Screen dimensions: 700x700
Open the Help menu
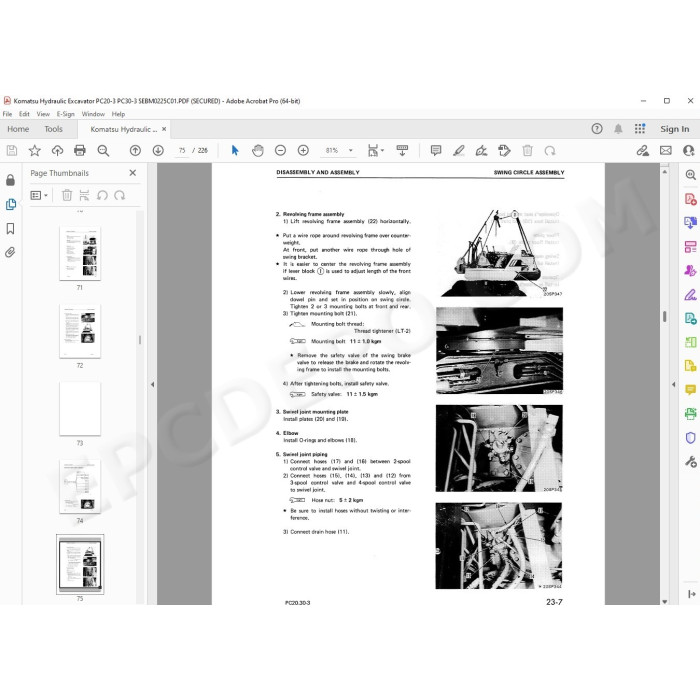click(118, 114)
